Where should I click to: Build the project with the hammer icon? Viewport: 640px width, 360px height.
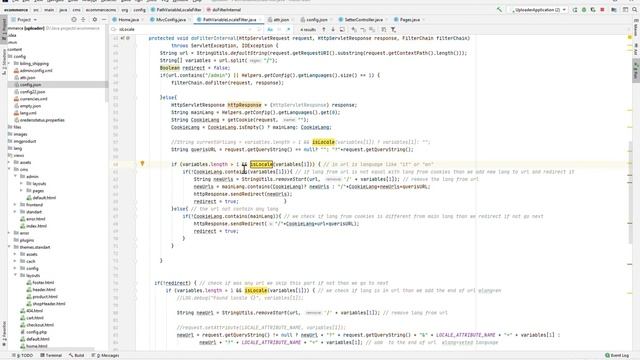499,9
